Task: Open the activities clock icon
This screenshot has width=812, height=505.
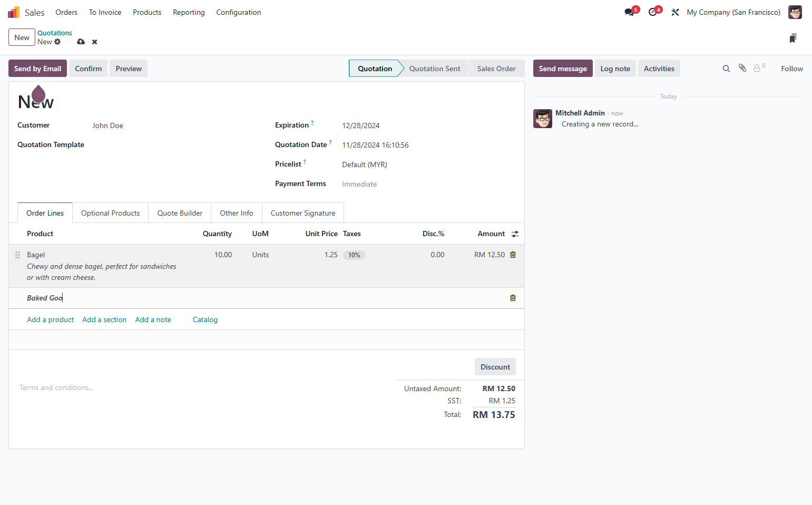Action: (653, 12)
